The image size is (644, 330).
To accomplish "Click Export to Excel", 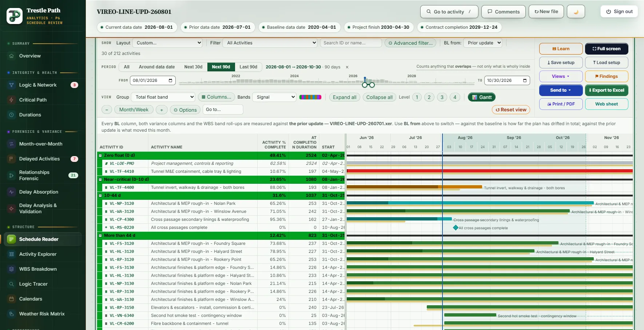I will click(x=607, y=90).
